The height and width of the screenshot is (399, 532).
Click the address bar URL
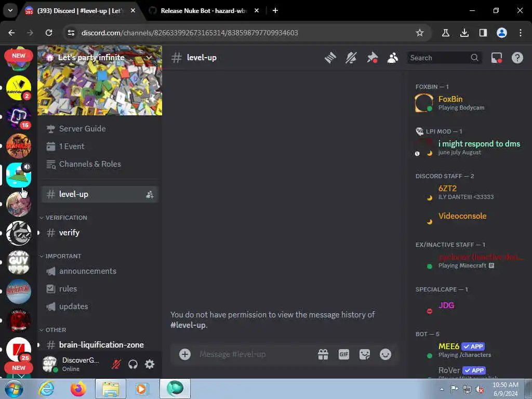190,33
